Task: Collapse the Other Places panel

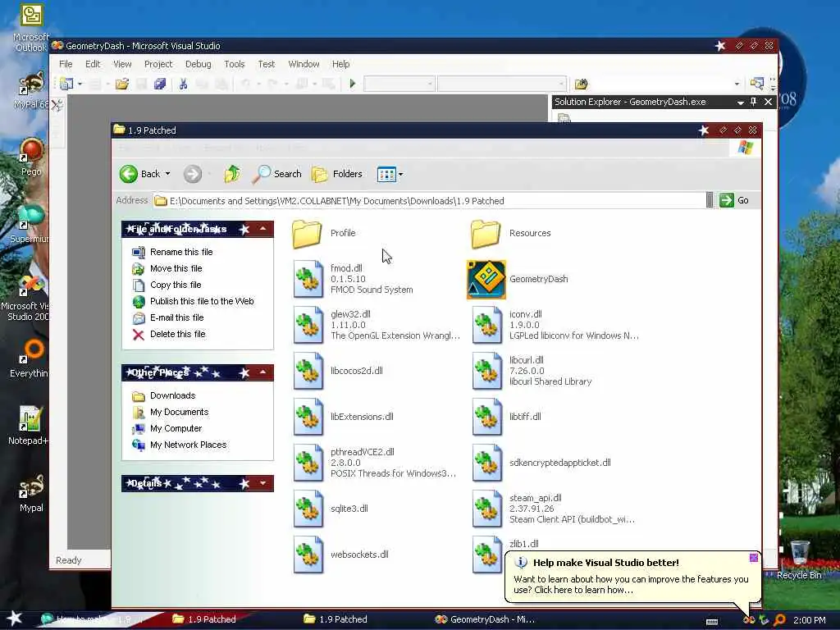Action: click(262, 372)
